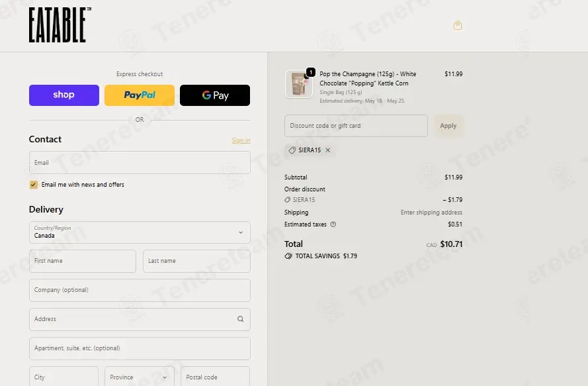588x386 pixels.
Task: Click the Pop the Champagne product thumbnail
Action: [299, 83]
